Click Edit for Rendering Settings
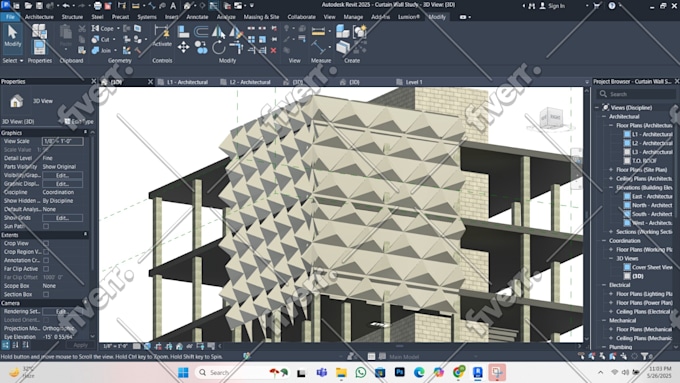The width and height of the screenshot is (680, 383). [x=62, y=311]
